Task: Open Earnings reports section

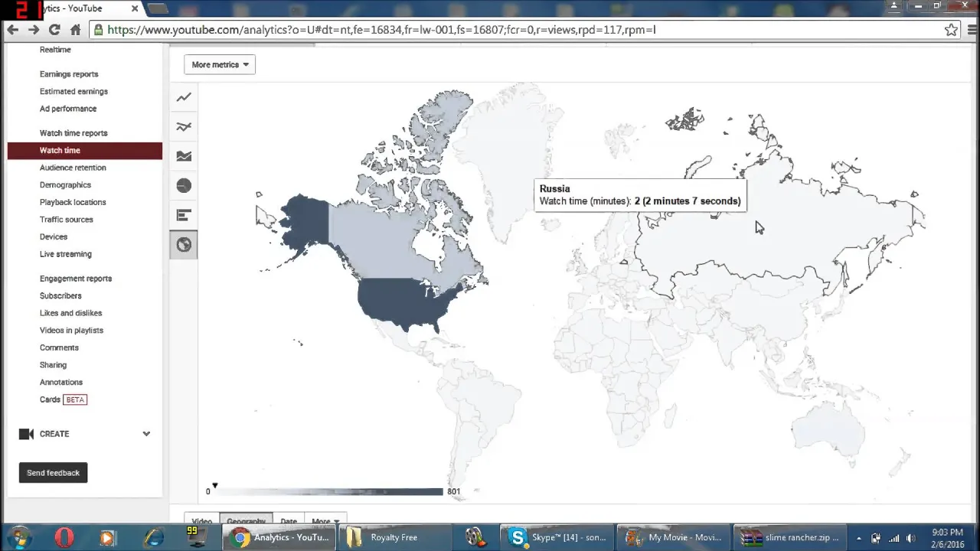Action: 69,74
